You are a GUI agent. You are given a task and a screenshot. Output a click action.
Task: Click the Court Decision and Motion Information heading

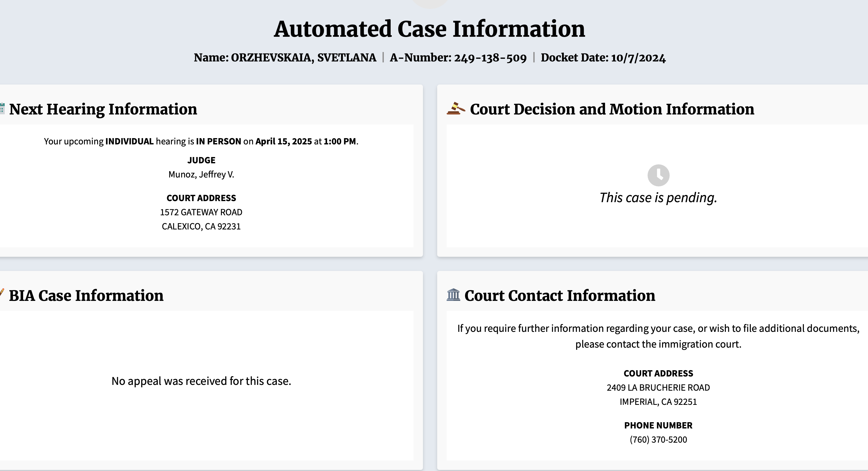(x=612, y=109)
